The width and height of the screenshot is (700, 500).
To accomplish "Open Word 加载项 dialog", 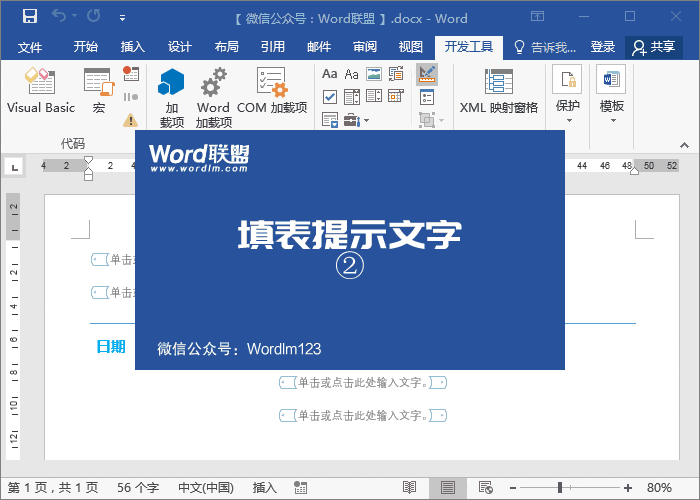I will pyautogui.click(x=214, y=97).
